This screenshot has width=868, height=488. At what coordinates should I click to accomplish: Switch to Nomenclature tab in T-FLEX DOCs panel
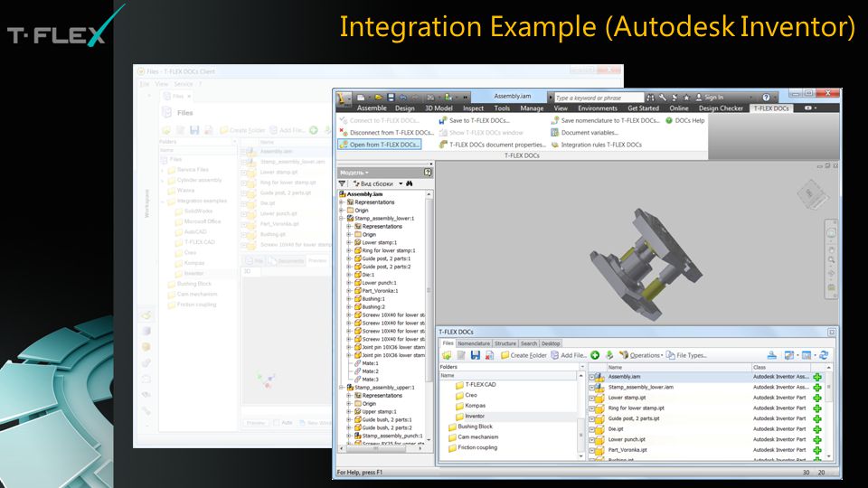474,343
